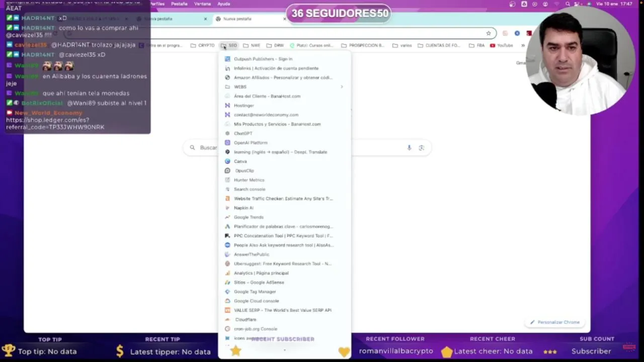Click the Ubersuggest bookmark icon
The height and width of the screenshot is (362, 644).
coord(227,263)
